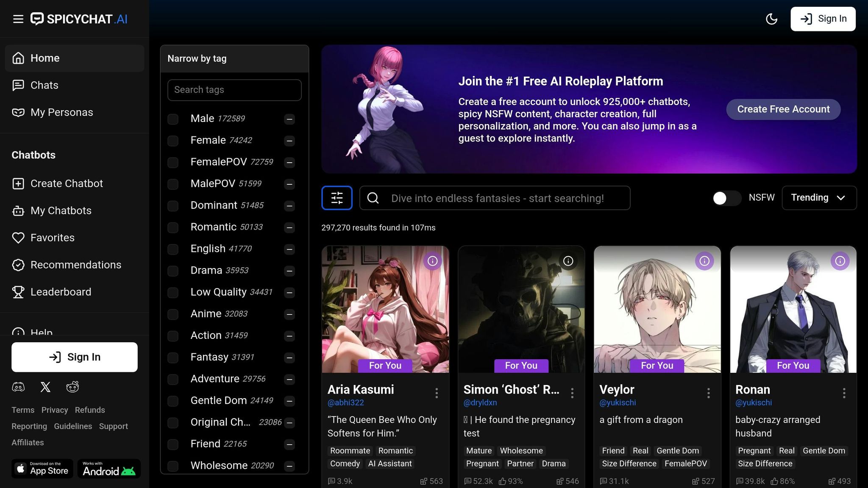
Task: Check the Wholesome tag checkbox
Action: coord(173,466)
